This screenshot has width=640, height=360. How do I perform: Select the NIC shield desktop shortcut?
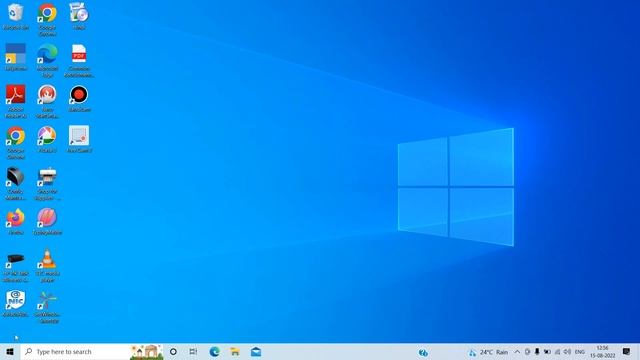pos(16,303)
